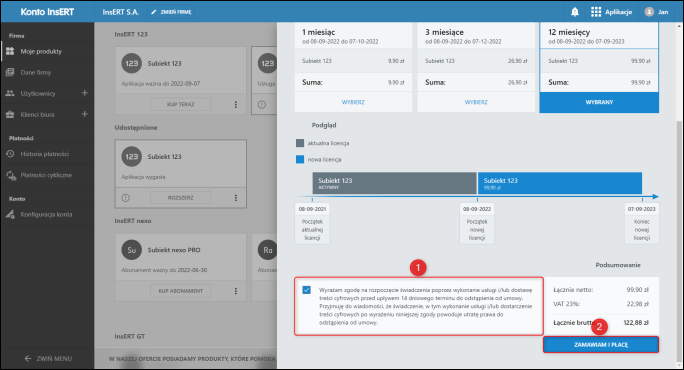
Task: Choose 3 miesiące plan with WYBIERZ
Action: pyautogui.click(x=476, y=102)
